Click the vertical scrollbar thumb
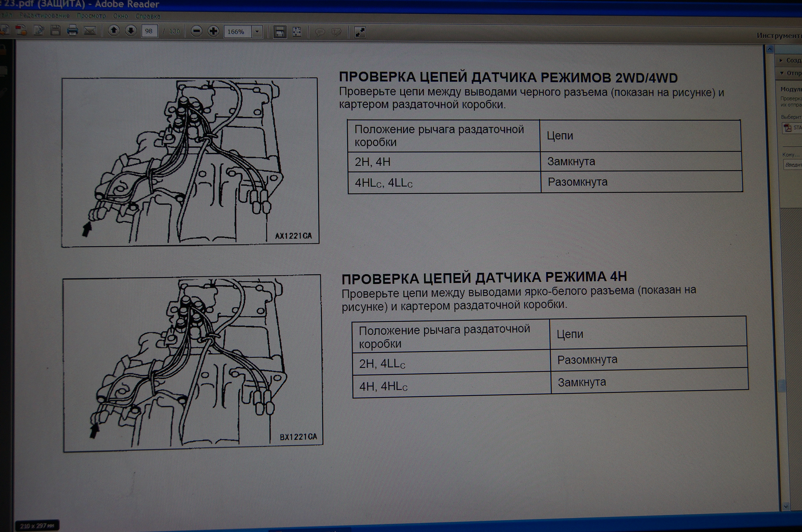 782,385
